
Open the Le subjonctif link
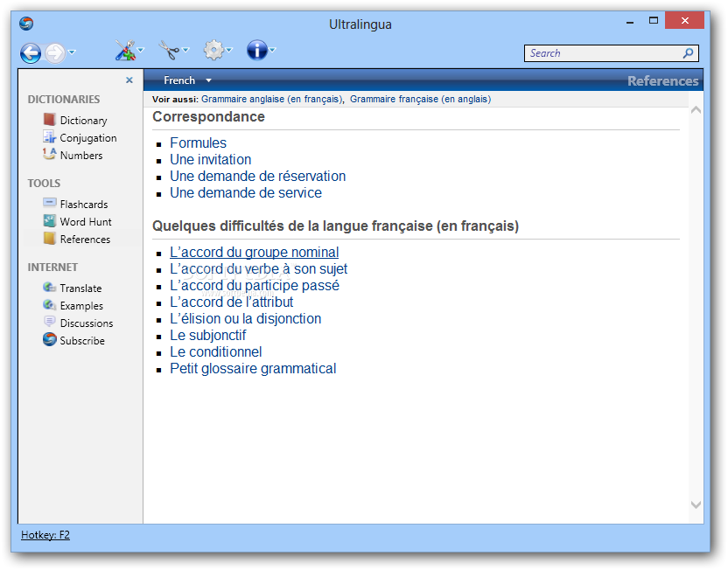pos(208,336)
